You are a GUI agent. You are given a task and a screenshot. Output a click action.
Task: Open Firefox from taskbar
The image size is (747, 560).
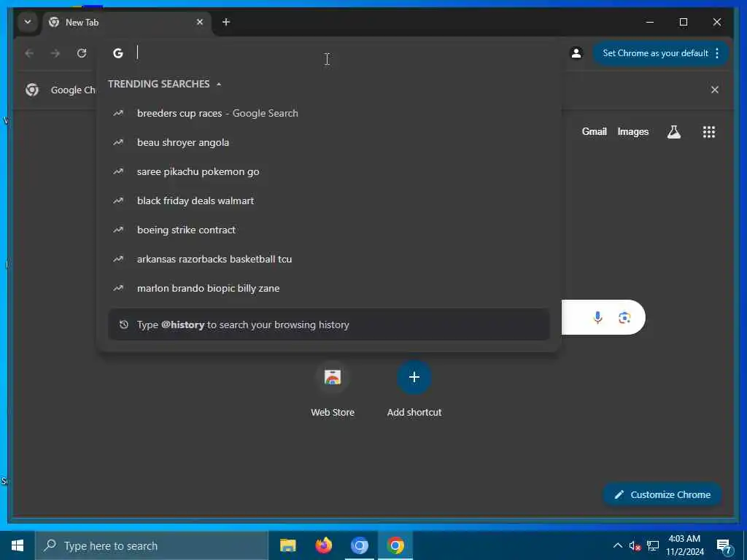tap(323, 545)
